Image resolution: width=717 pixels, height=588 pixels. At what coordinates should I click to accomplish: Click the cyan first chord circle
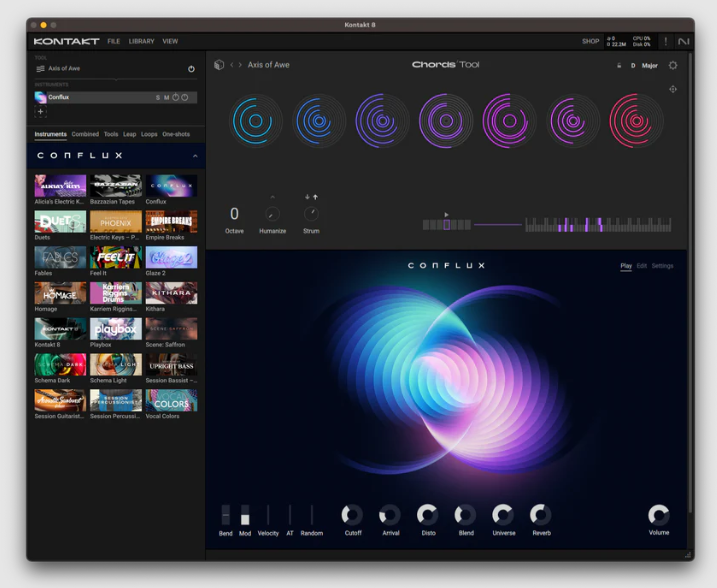[x=256, y=121]
